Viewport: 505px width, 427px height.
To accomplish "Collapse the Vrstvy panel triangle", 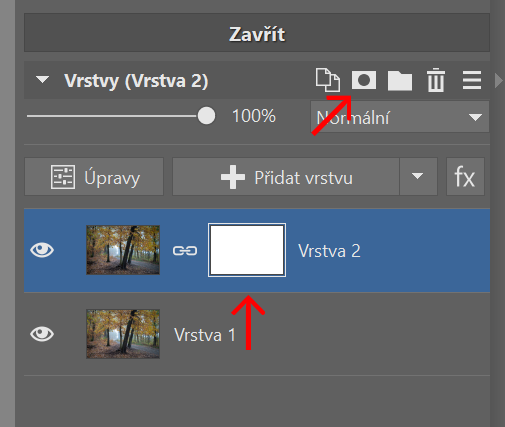I will (x=42, y=80).
